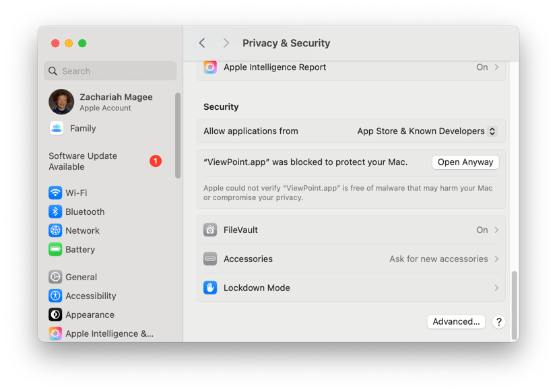This screenshot has height=392, width=557.
Task: Click the General gear icon
Action: pos(55,277)
